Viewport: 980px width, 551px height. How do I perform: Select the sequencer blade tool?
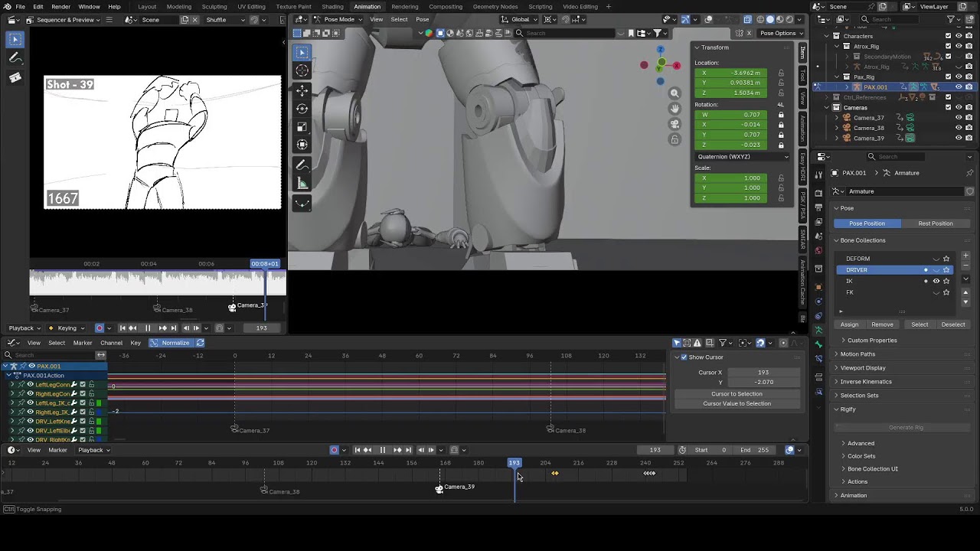point(15,77)
